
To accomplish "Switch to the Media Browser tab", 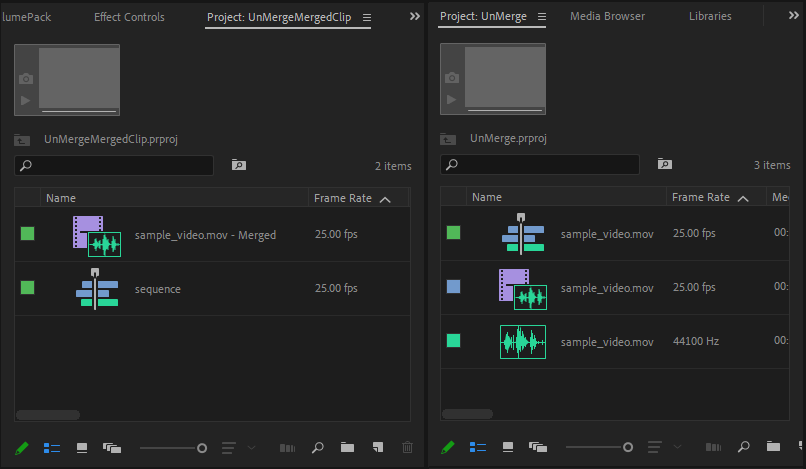I will (x=607, y=16).
